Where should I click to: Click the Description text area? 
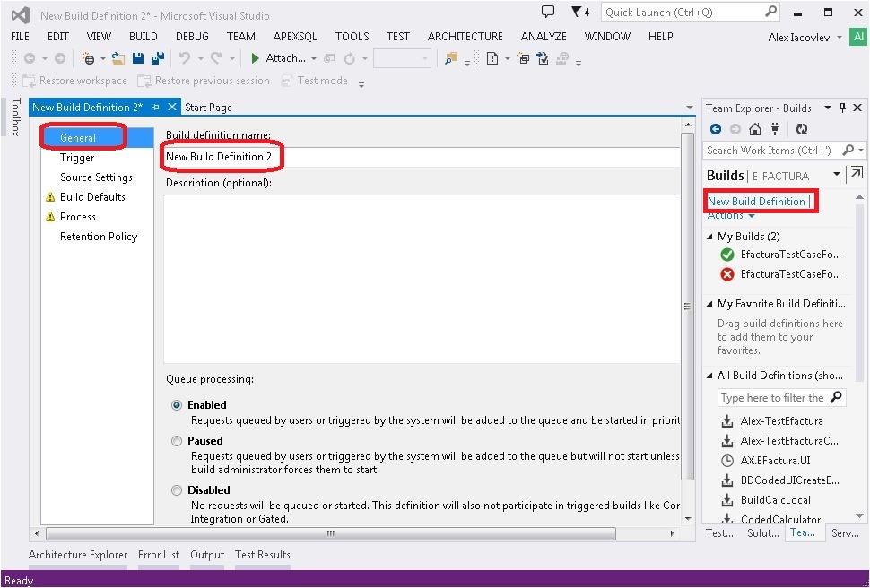click(422, 279)
